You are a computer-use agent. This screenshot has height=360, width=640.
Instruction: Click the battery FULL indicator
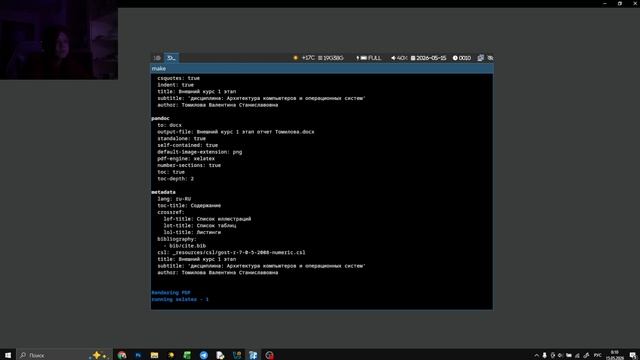click(369, 58)
